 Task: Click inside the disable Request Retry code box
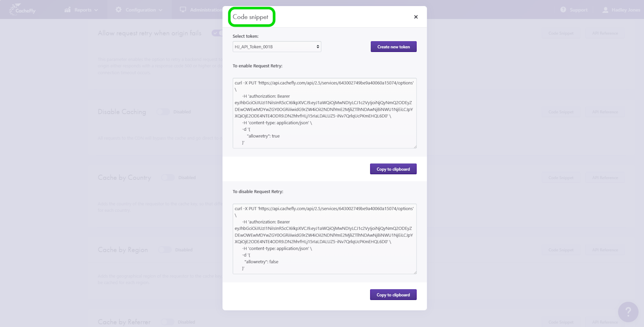[x=325, y=239]
